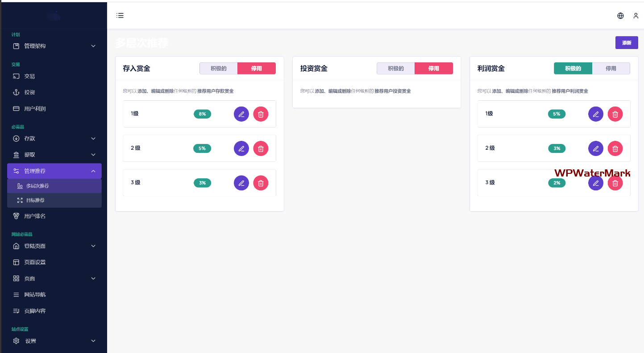Open the 页面设置 sidebar link
This screenshot has height=353, width=644.
point(35,263)
